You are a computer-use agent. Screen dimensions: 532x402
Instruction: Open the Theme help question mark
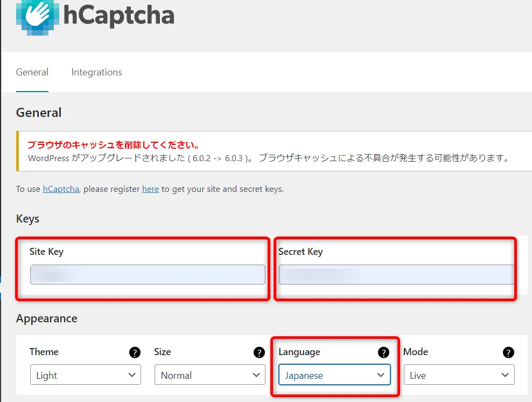click(135, 352)
